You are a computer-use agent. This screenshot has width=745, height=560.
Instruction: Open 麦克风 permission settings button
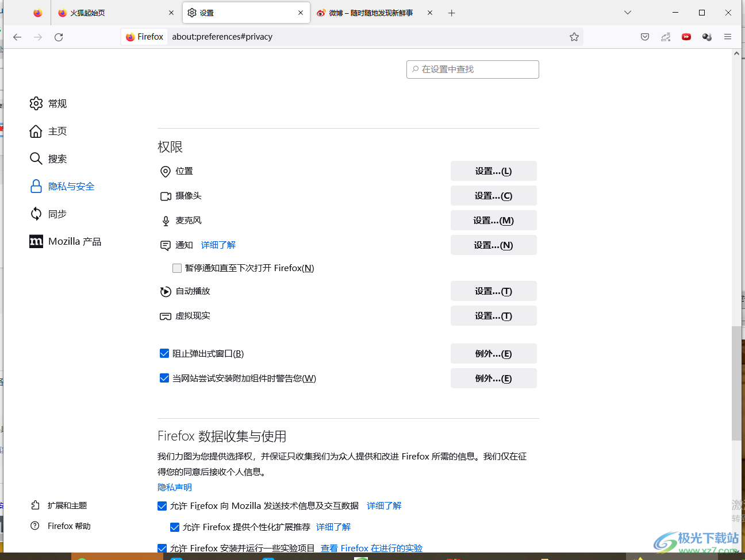(494, 221)
